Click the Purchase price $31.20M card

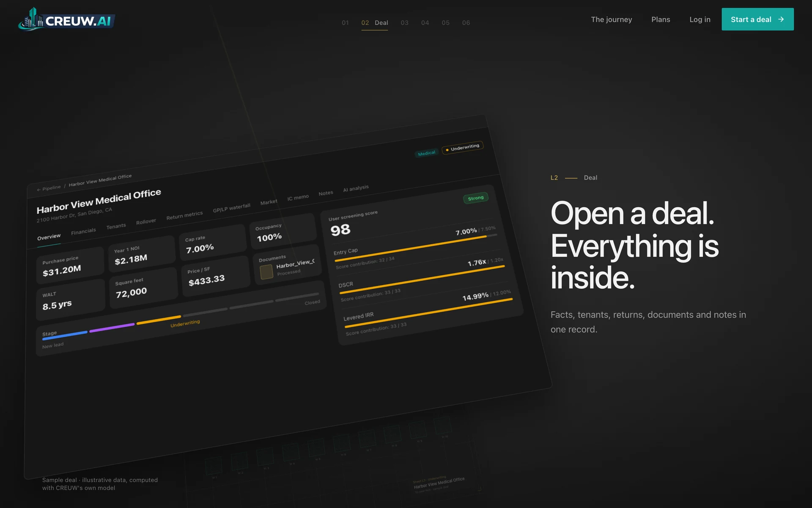pos(70,265)
